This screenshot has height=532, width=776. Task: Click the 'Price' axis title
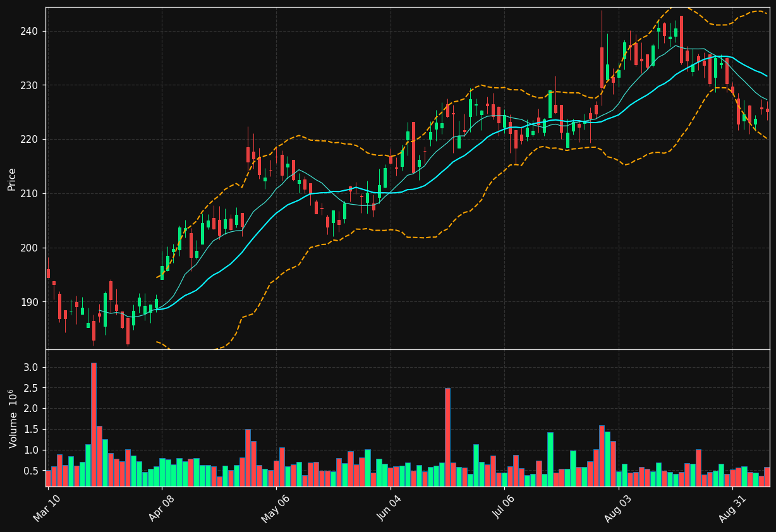[x=12, y=179]
